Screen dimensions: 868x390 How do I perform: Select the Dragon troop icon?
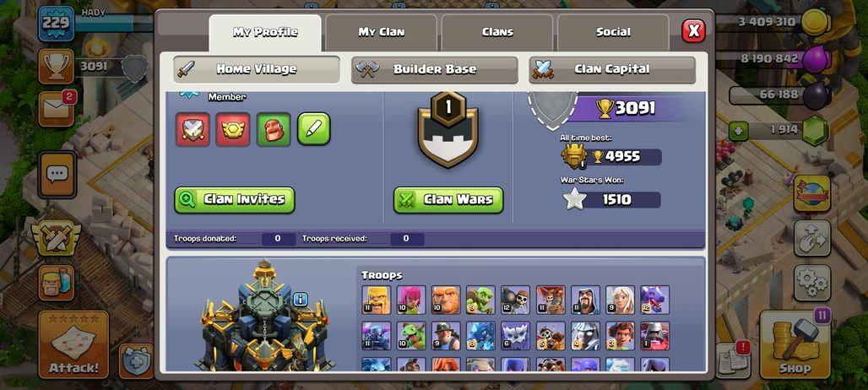tap(655, 300)
